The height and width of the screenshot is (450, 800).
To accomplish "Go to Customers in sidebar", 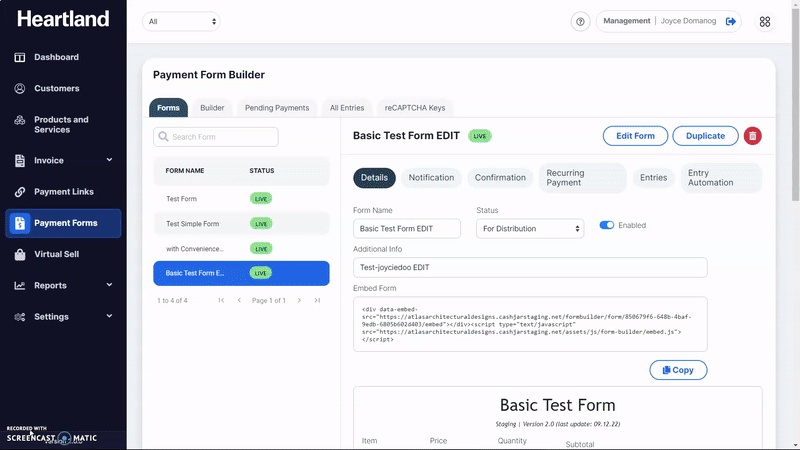I will pos(56,88).
